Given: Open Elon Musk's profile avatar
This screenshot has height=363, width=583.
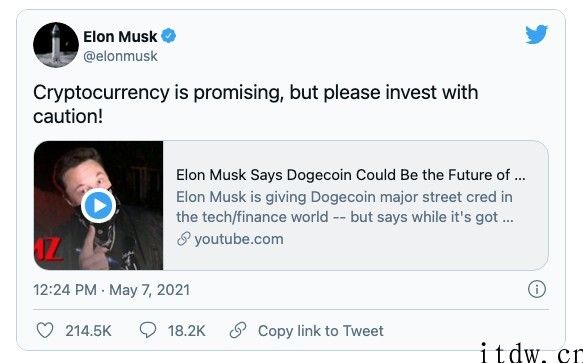Looking at the screenshot, I should click(56, 45).
